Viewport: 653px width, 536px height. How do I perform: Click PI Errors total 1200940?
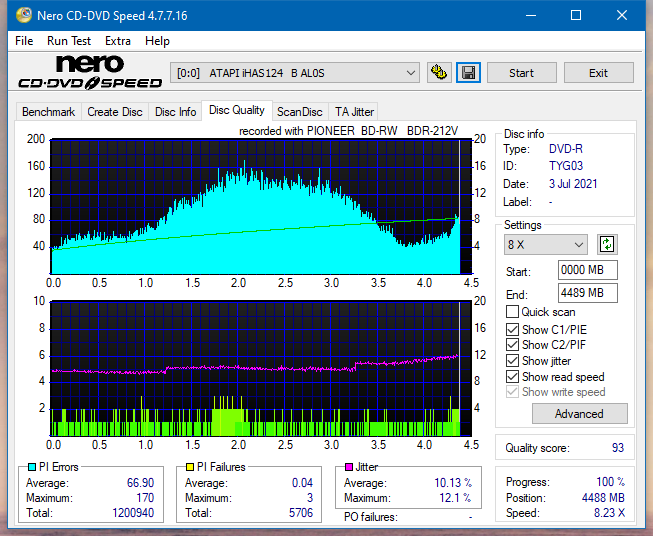(x=133, y=513)
